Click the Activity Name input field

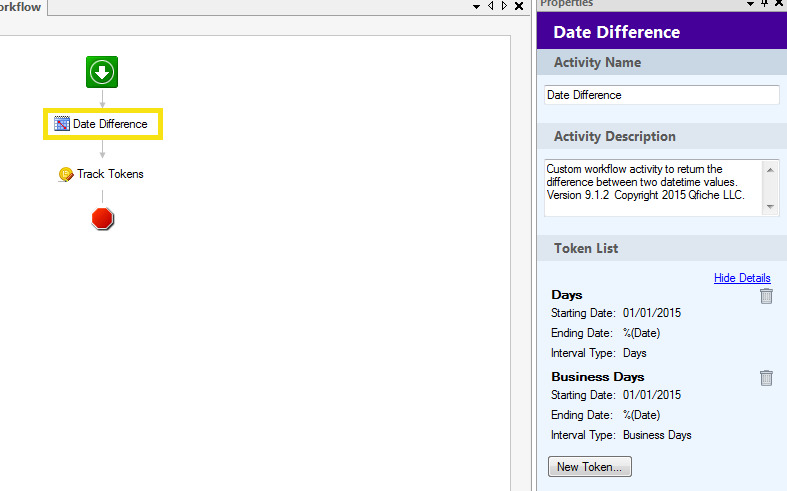(x=662, y=95)
